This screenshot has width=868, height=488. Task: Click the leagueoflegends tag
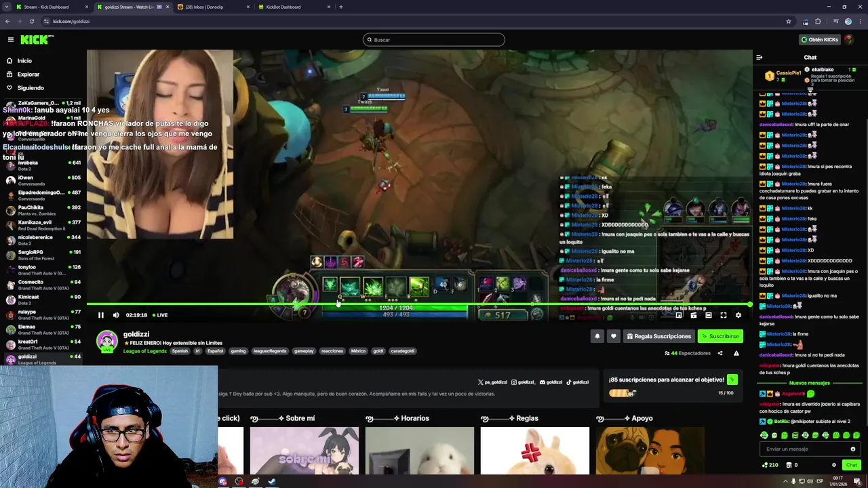(x=270, y=351)
